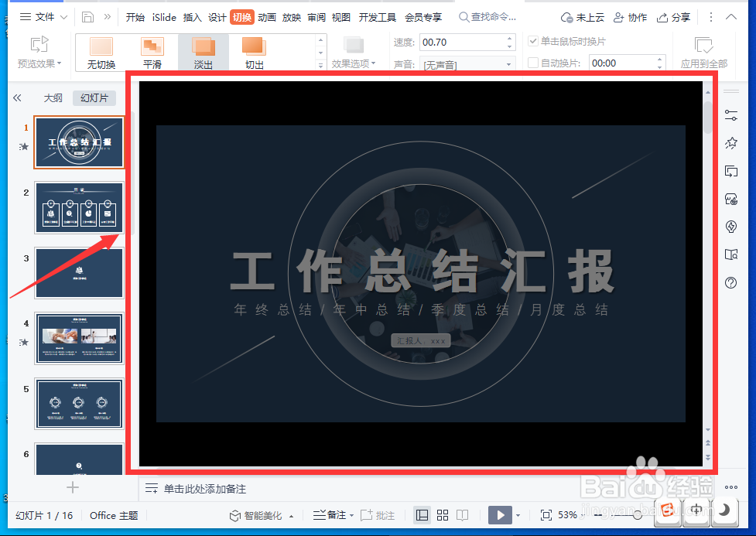Expand more quick access tools chevrons

107,17
